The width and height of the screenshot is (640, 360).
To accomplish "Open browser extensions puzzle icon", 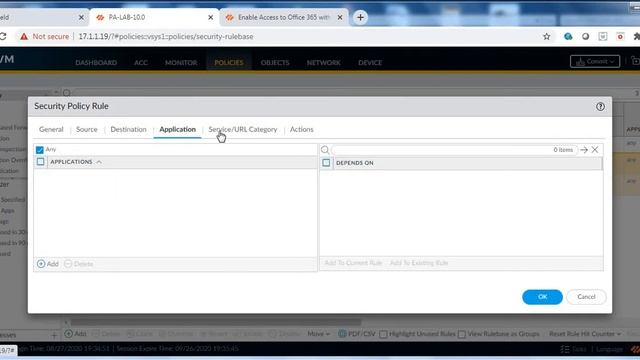I will click(x=636, y=36).
